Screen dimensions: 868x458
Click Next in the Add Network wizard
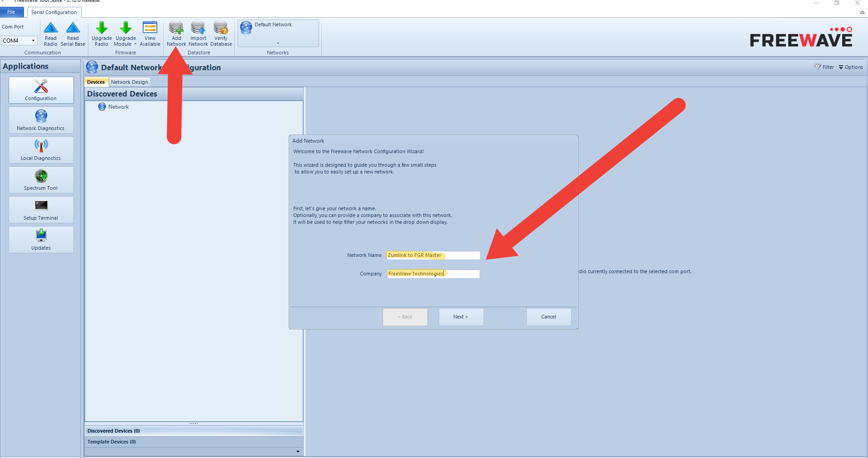(461, 317)
